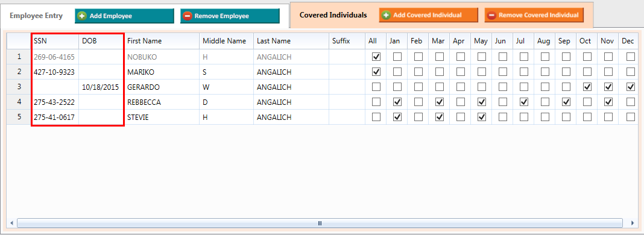
Task: Click the First Name column header
Action: 162,41
